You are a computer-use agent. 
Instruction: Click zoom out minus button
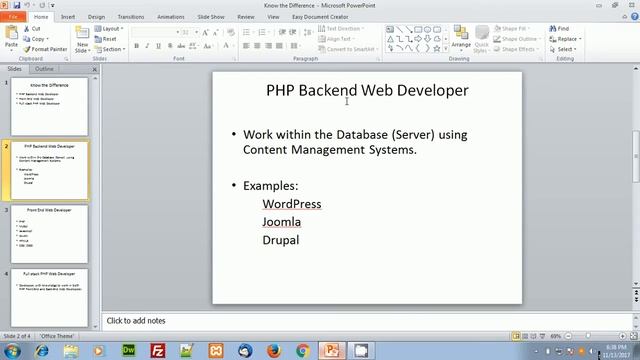[x=568, y=336]
